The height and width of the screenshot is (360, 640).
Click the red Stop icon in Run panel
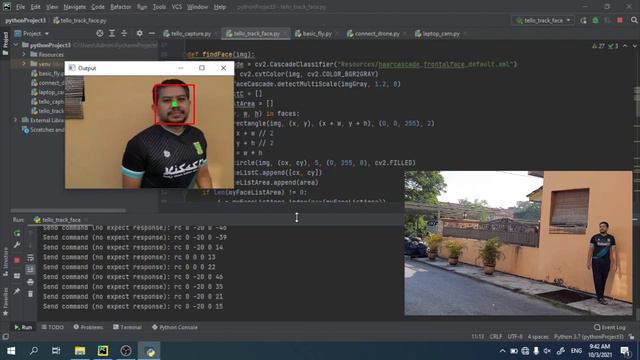coord(17,260)
